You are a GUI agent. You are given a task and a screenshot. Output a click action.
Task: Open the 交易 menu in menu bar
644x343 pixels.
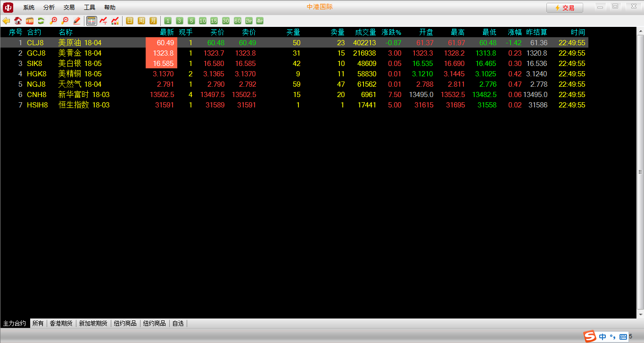[69, 8]
